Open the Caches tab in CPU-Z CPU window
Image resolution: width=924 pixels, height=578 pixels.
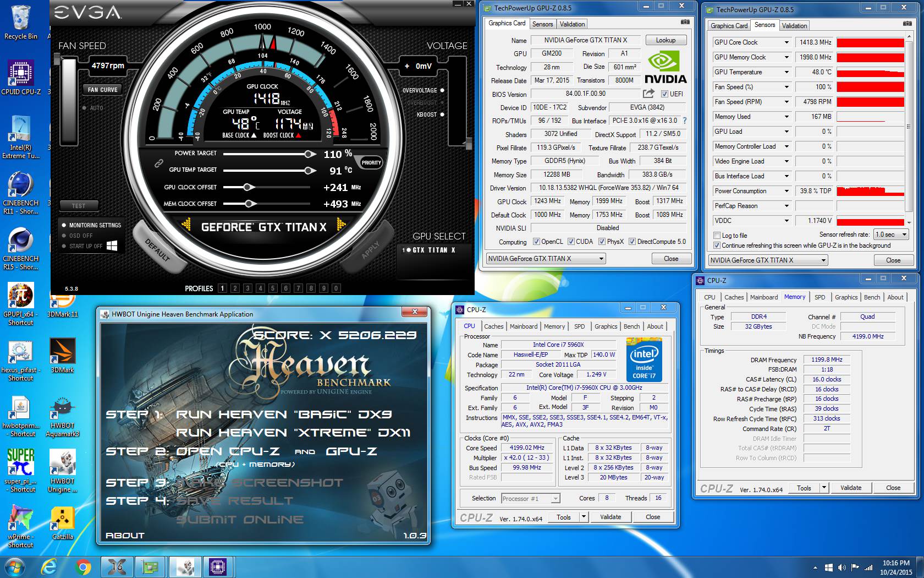coord(493,326)
